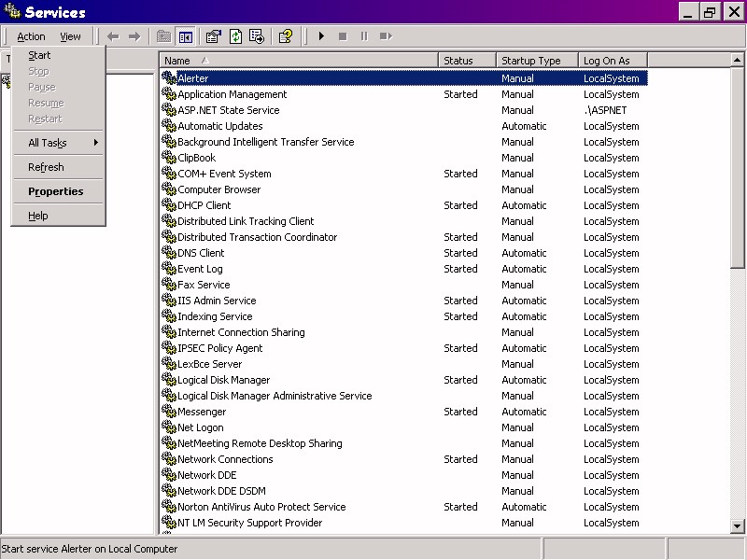Choose Start from the Action menu
Image resolution: width=747 pixels, height=560 pixels.
[x=39, y=55]
